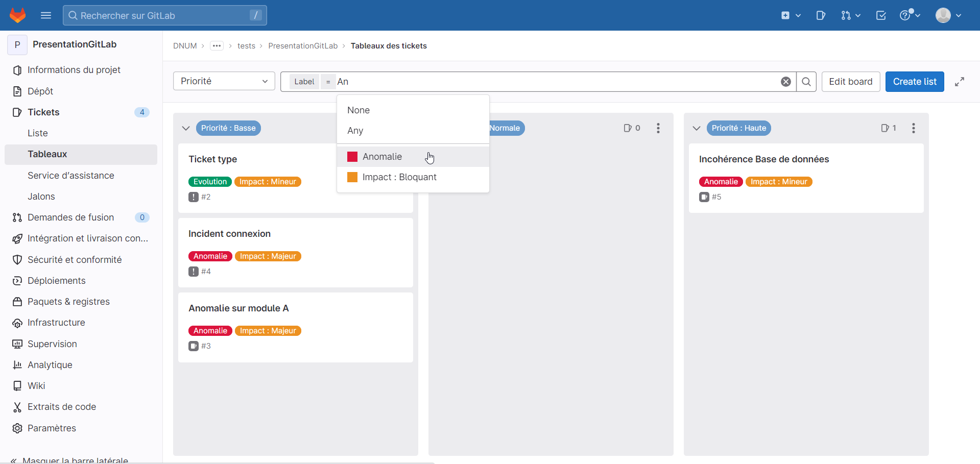Collapse the Priorité : Basse list
The height and width of the screenshot is (464, 980).
(x=186, y=128)
